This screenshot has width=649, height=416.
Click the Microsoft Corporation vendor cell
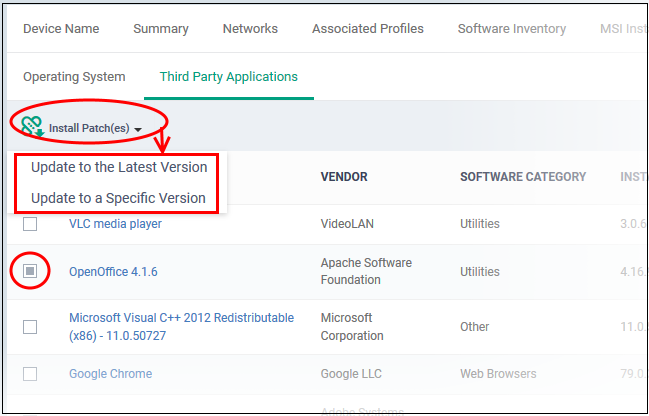tap(352, 327)
